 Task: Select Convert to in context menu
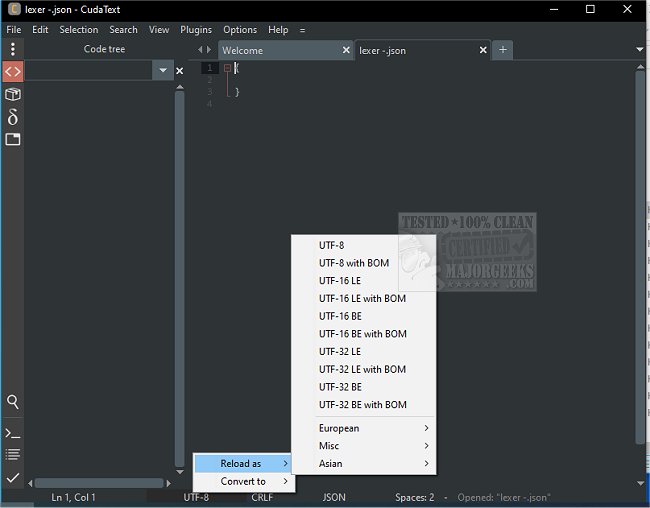[243, 481]
